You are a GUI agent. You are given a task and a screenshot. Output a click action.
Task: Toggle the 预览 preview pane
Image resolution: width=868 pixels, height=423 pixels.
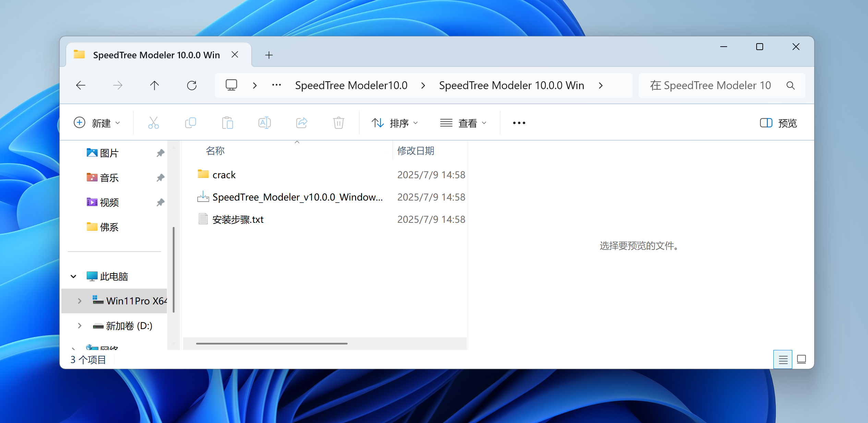[778, 123]
